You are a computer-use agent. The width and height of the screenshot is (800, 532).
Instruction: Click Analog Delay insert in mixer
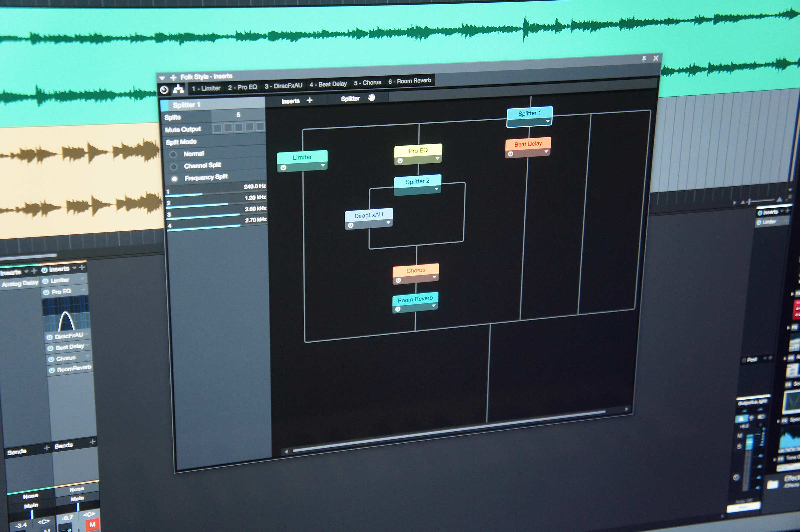pos(20,284)
